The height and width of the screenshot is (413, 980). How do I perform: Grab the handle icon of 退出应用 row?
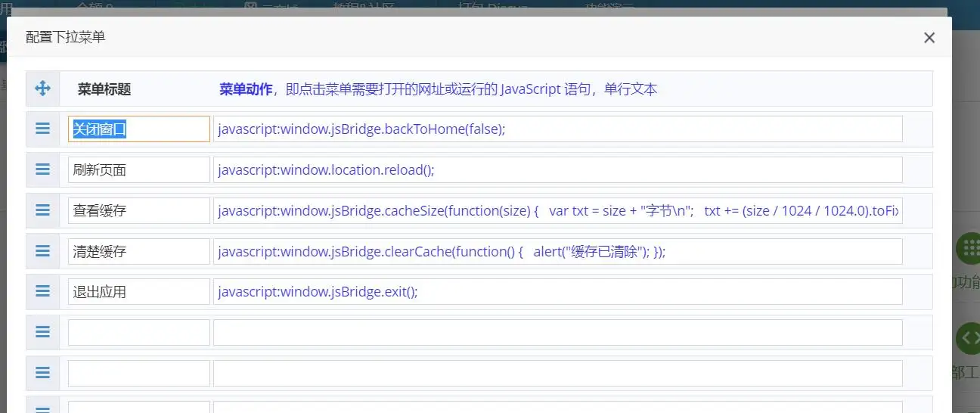43,291
